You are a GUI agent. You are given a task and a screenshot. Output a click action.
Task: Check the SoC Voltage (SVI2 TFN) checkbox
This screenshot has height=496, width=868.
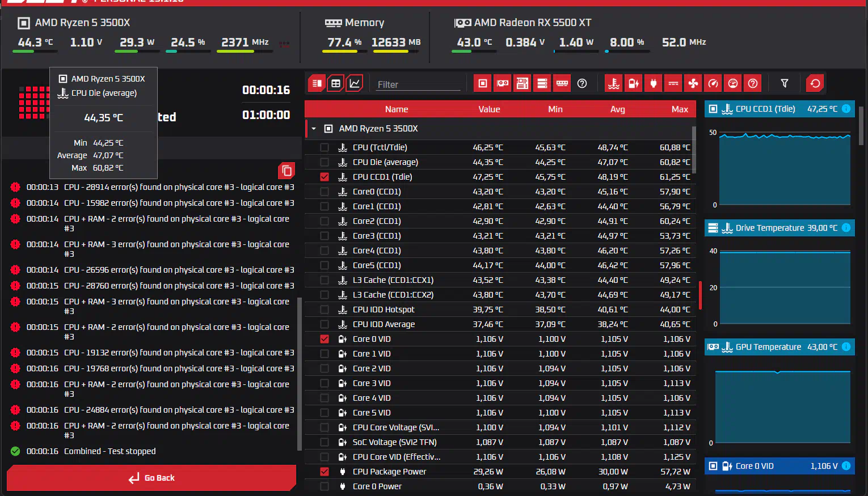tap(325, 442)
